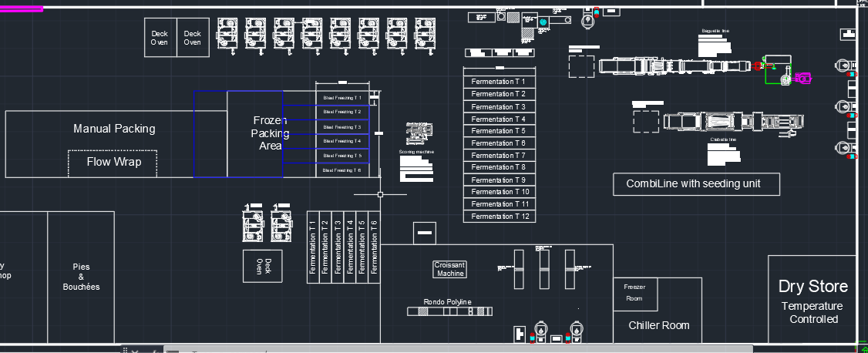The image size is (868, 353).
Task: Select the Flow Wrap dashed box
Action: (x=113, y=163)
